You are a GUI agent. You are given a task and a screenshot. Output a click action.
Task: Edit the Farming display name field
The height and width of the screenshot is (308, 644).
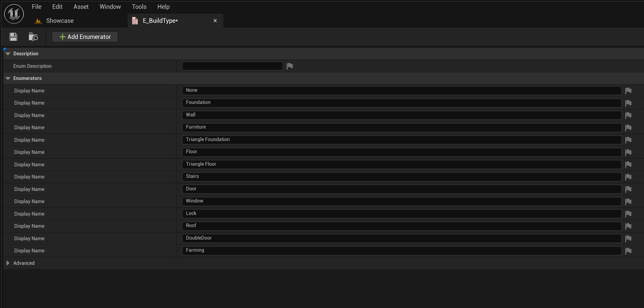(401, 251)
